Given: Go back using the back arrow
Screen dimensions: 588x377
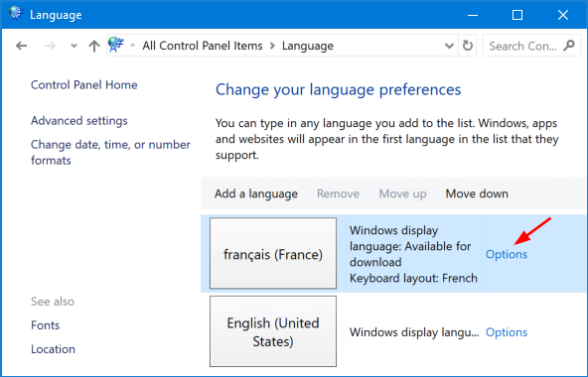Looking at the screenshot, I should coord(22,46).
